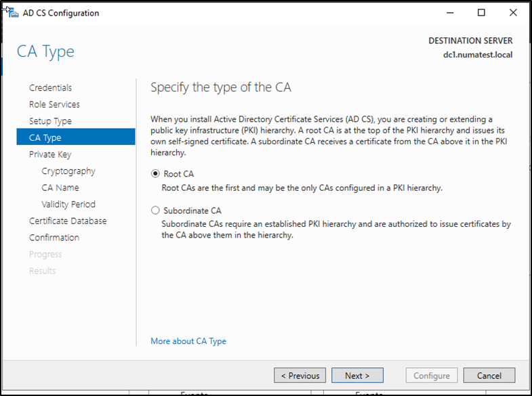Image resolution: width=532 pixels, height=396 pixels.
Task: Open the Certificate Database step
Action: pyautogui.click(x=68, y=221)
